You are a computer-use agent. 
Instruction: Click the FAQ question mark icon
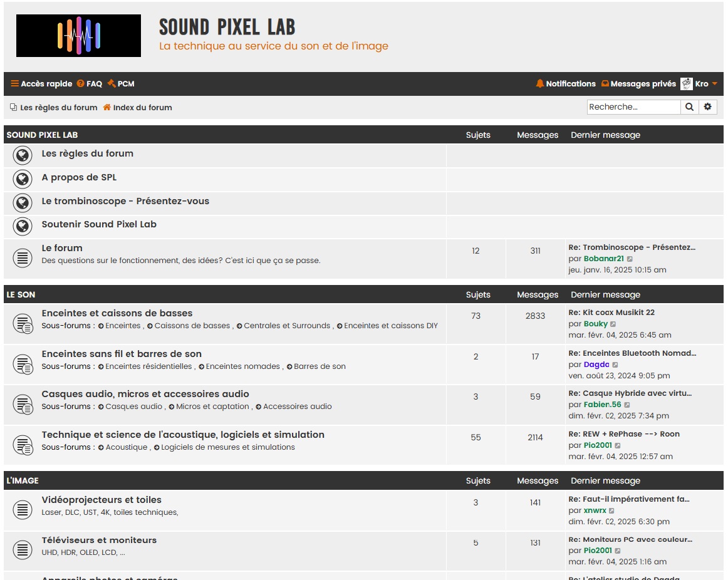coord(80,83)
